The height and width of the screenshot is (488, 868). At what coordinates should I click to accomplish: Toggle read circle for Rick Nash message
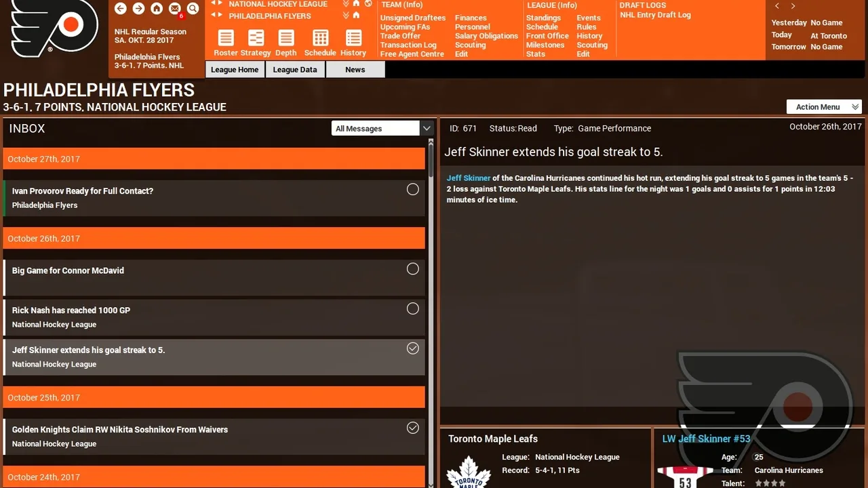[x=412, y=308]
